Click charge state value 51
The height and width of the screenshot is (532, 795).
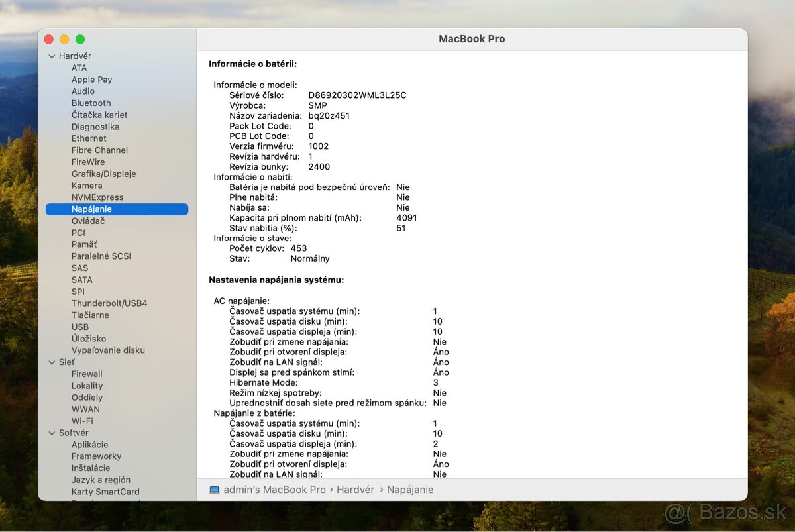tap(401, 229)
